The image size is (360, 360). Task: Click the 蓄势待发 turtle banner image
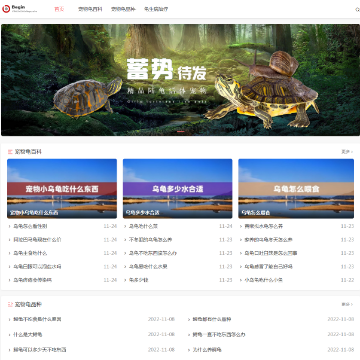180,80
